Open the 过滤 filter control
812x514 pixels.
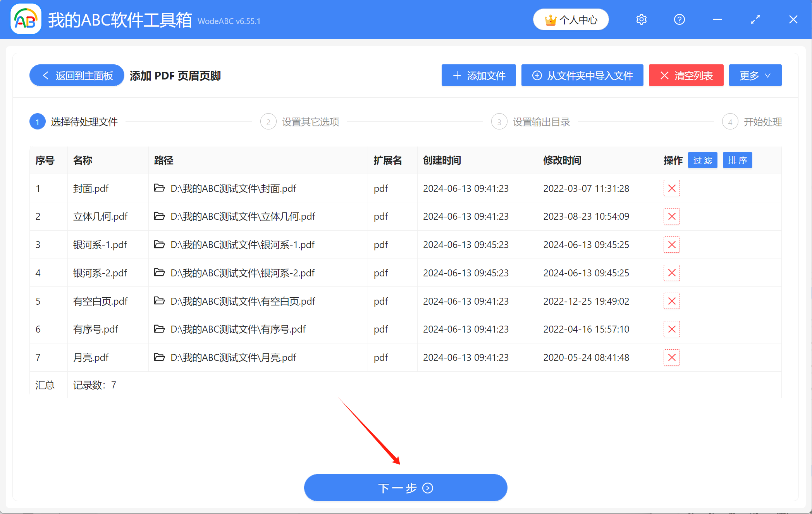tap(702, 160)
